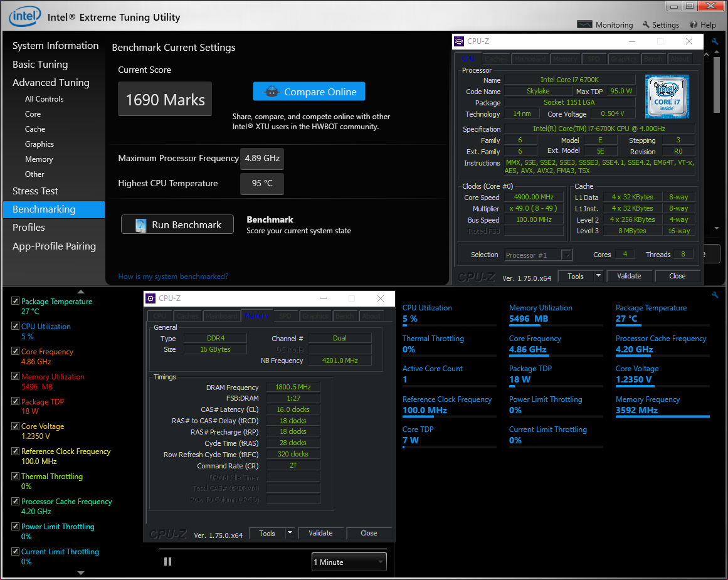This screenshot has width=728, height=580.
Task: Disable Core Voltage monitor checkbox
Action: (15, 426)
